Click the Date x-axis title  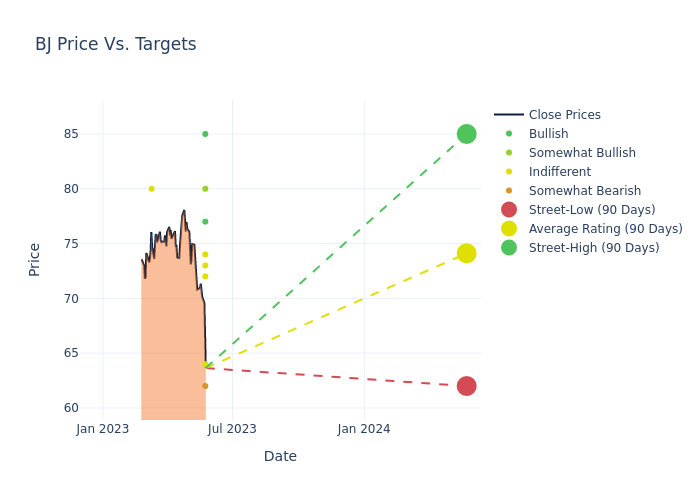click(280, 456)
